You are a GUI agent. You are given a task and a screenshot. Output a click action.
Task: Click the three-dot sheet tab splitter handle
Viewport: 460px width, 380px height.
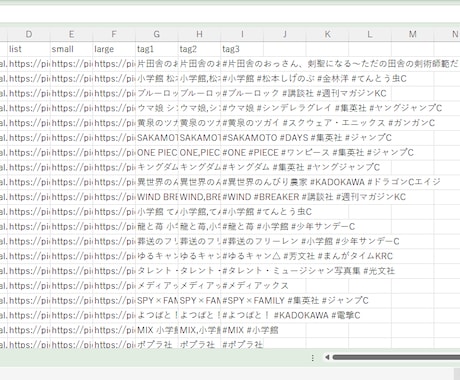coord(312,358)
